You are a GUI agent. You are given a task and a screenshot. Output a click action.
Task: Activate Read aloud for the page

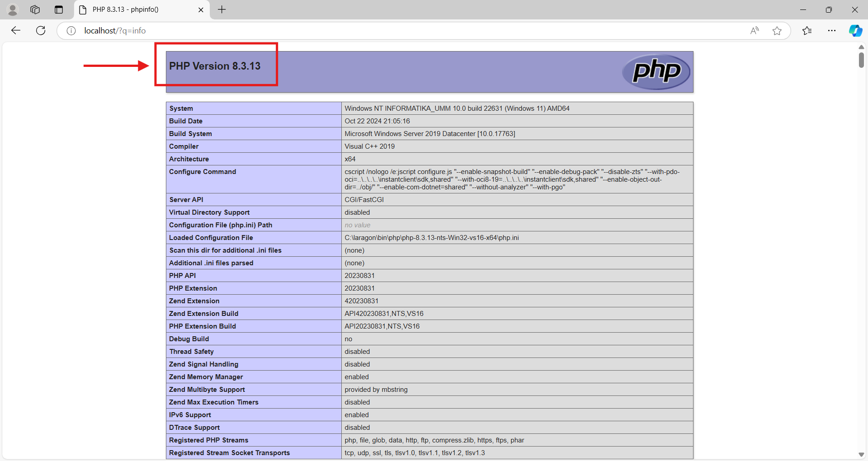pos(754,30)
